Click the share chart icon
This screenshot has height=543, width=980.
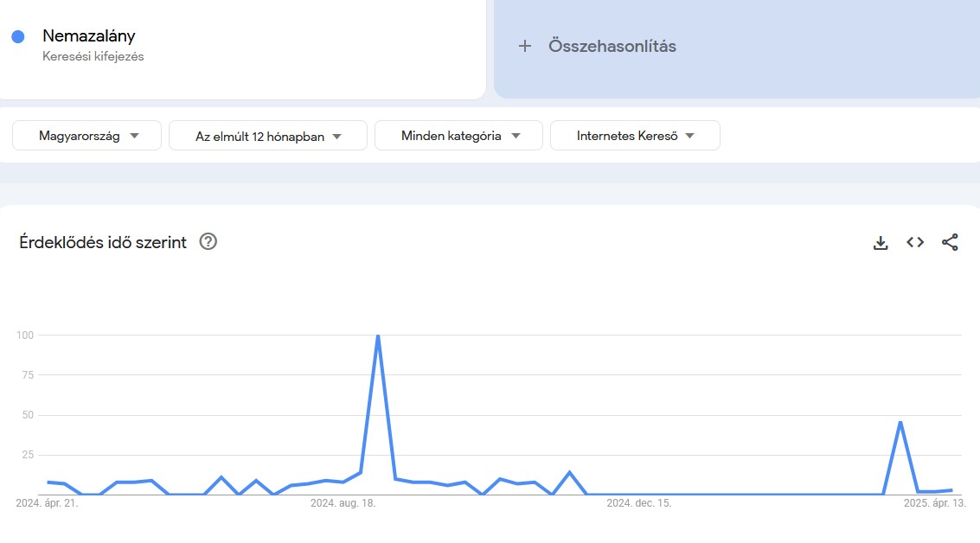[950, 243]
